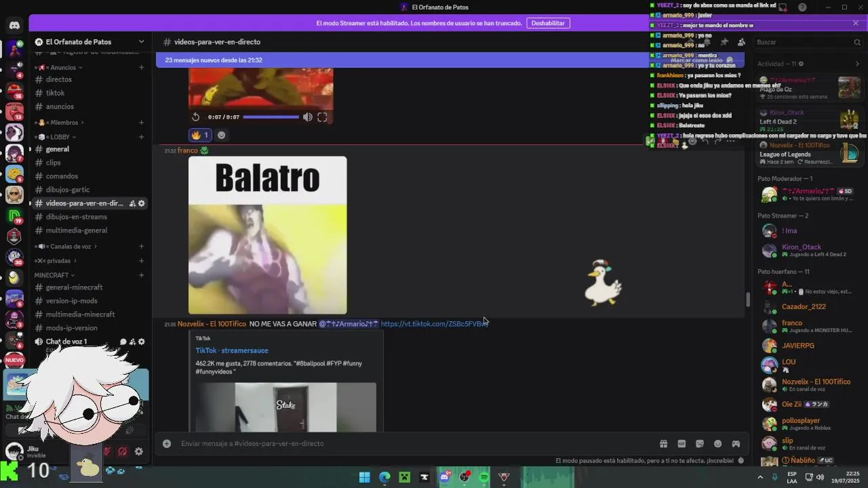This screenshot has width=868, height=488.
Task: Open TikTok · streamersauce embed title
Action: (232, 350)
